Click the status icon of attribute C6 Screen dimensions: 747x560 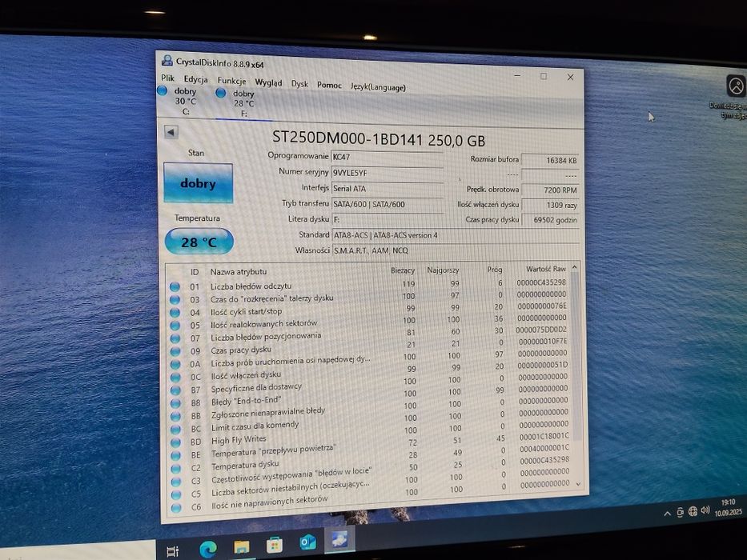[x=176, y=508]
